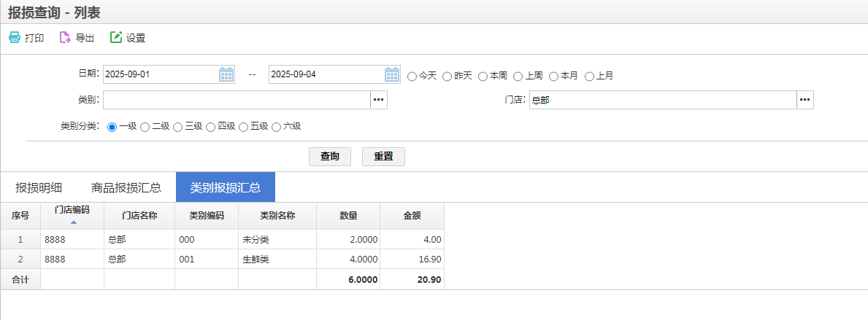
Task: Open Settings (设置) via the edit icon
Action: point(115,38)
